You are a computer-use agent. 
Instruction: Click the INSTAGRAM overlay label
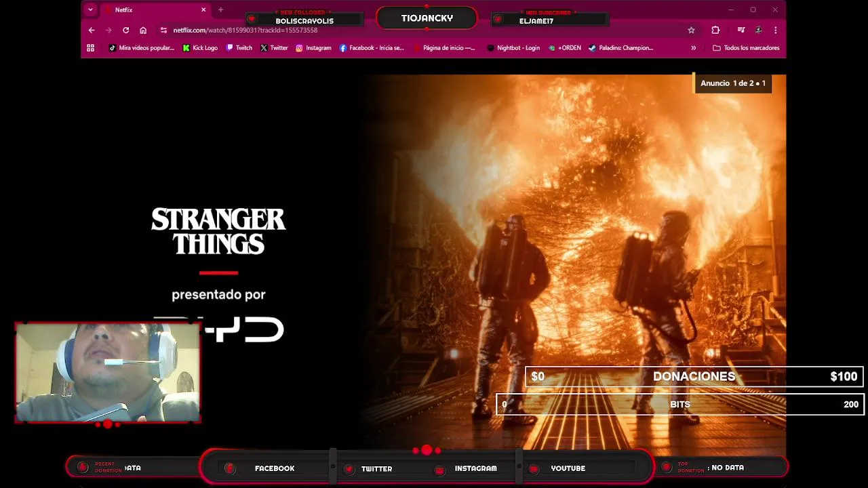click(475, 468)
